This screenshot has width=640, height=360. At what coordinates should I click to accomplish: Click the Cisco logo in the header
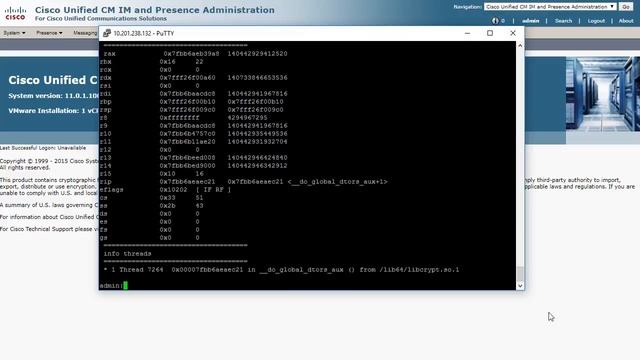coord(15,13)
